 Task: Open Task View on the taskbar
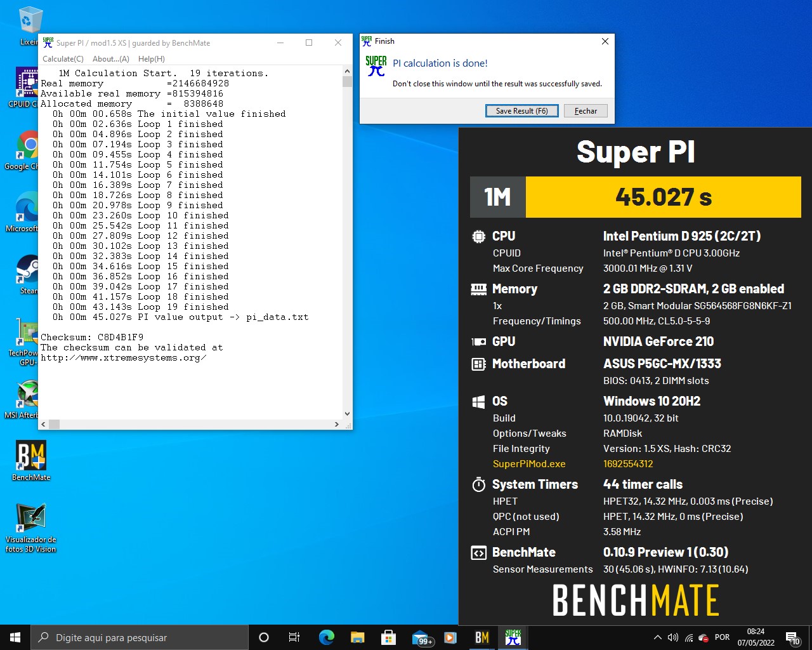tap(294, 637)
